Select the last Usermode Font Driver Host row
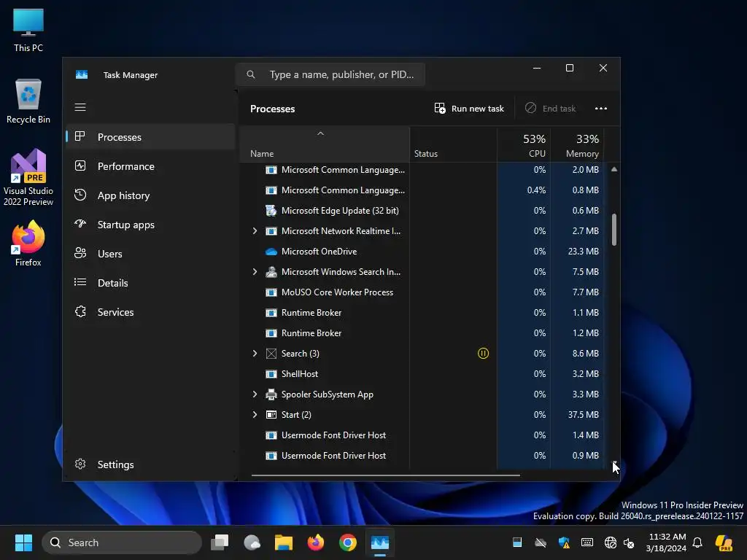Viewport: 747px width, 560px height. (x=422, y=456)
